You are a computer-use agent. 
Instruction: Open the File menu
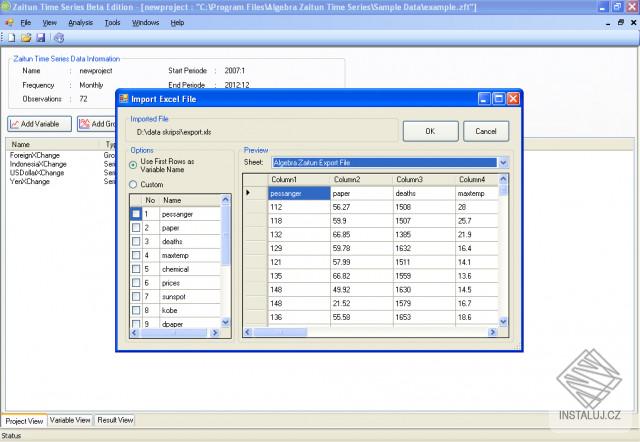pos(25,22)
